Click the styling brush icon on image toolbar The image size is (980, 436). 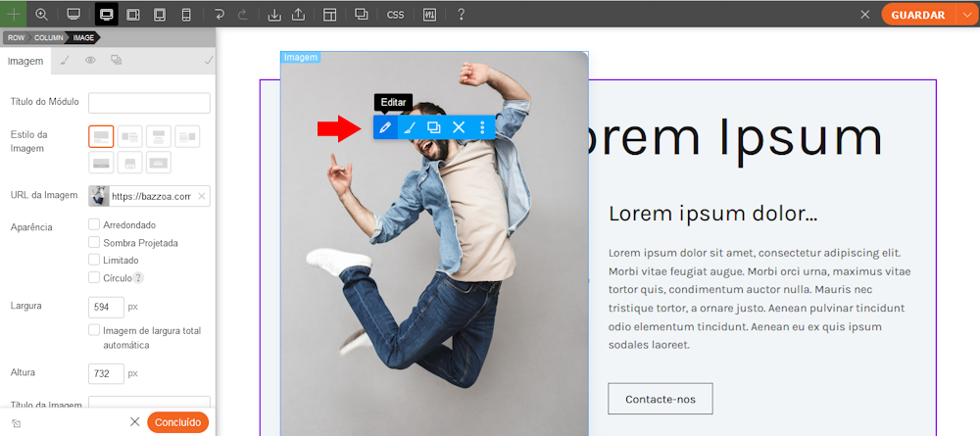pos(411,127)
